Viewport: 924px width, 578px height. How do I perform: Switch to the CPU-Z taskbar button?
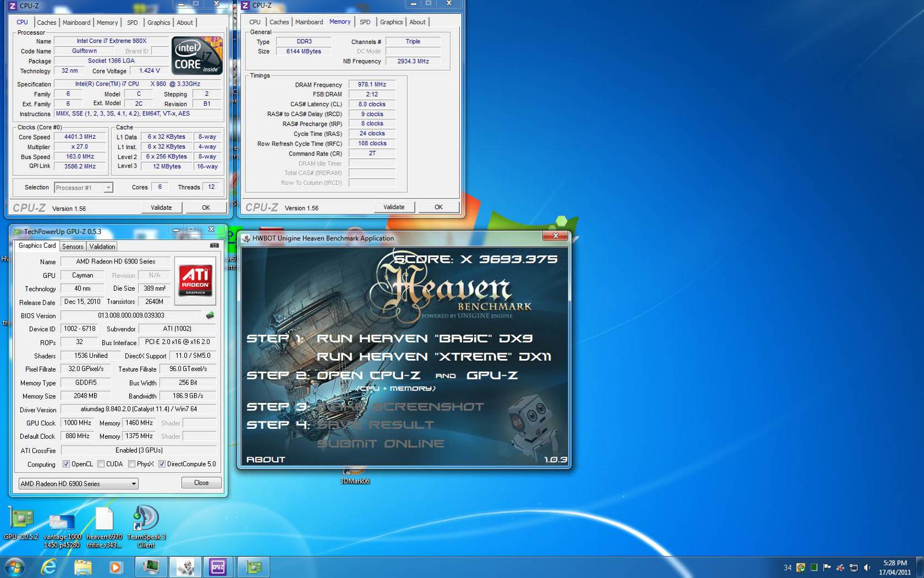coord(218,568)
